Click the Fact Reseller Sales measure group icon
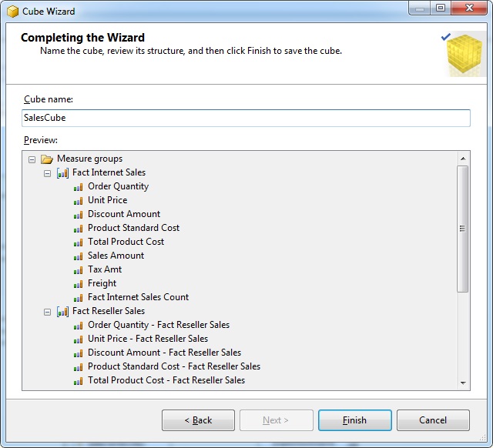Image resolution: width=493 pixels, height=448 pixels. coord(62,312)
